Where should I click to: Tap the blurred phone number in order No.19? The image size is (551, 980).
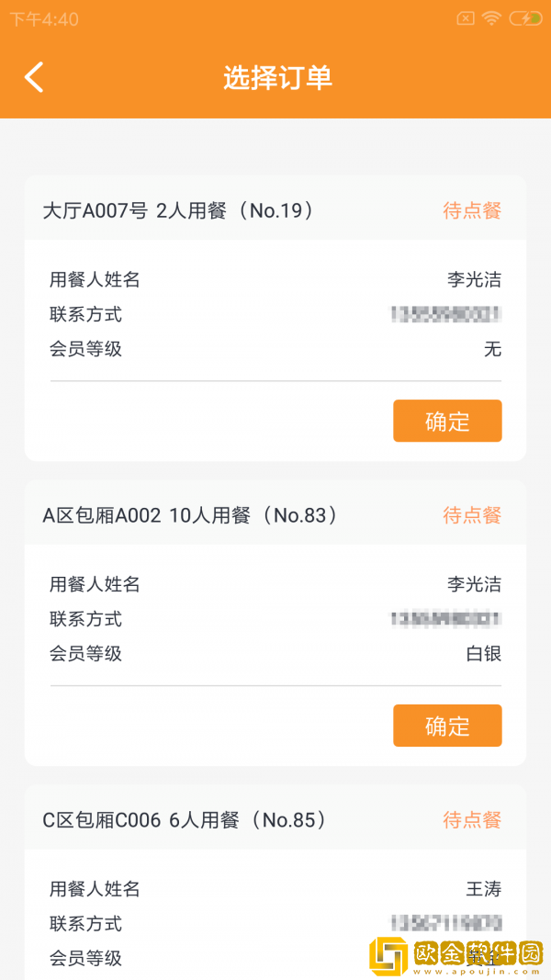click(x=446, y=315)
